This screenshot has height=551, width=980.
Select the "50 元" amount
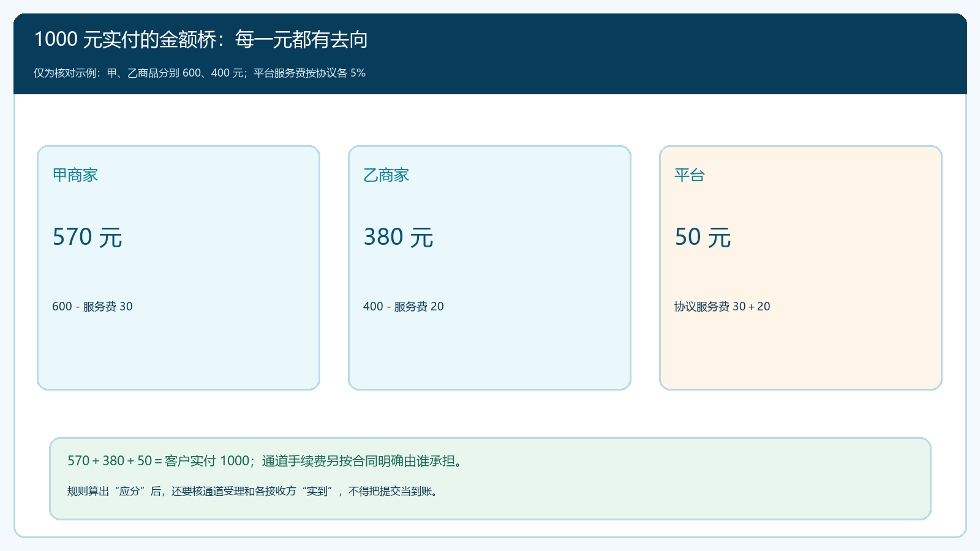click(x=703, y=237)
